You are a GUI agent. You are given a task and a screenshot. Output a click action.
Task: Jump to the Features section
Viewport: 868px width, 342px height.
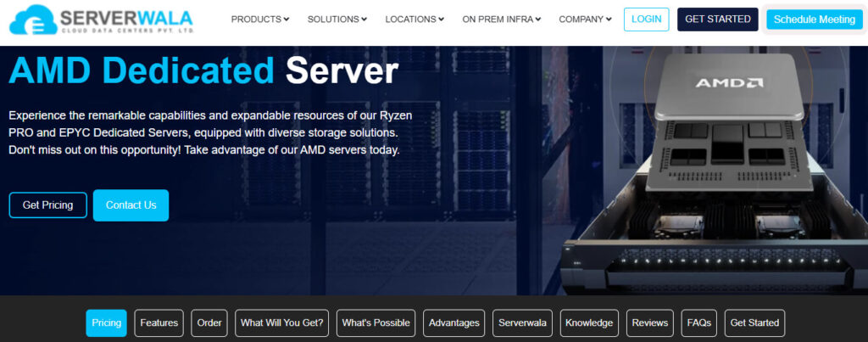point(159,322)
